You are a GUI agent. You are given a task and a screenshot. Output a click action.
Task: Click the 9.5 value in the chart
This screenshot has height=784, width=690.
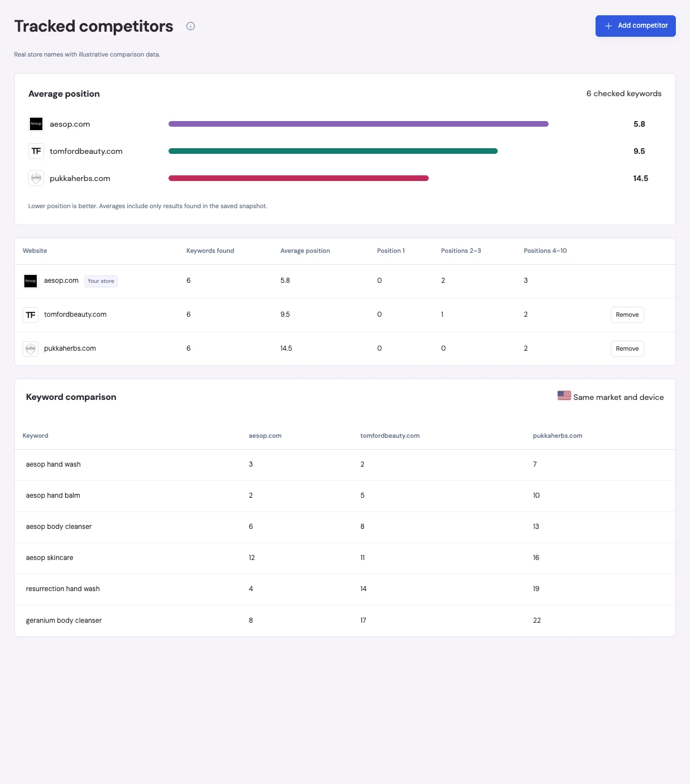[x=639, y=151]
